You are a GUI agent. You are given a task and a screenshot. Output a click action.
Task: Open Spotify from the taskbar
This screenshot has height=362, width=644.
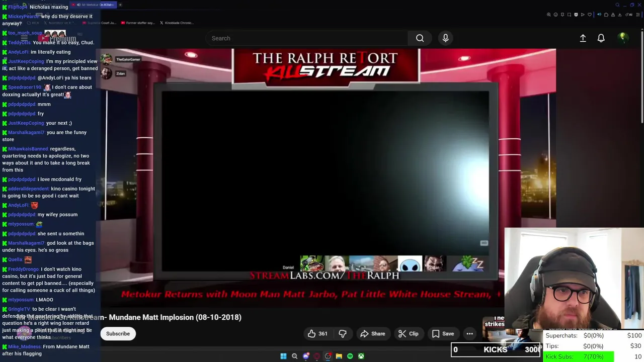350,356
